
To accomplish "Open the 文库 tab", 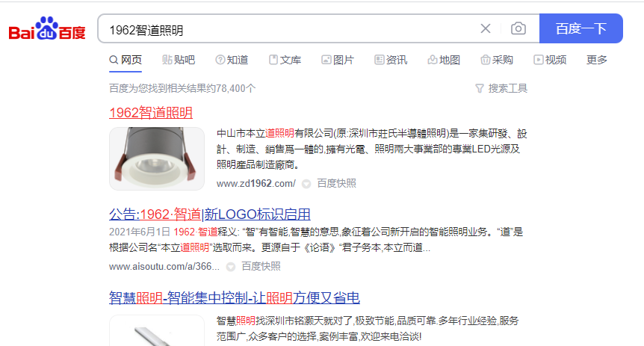I will pyautogui.click(x=285, y=60).
